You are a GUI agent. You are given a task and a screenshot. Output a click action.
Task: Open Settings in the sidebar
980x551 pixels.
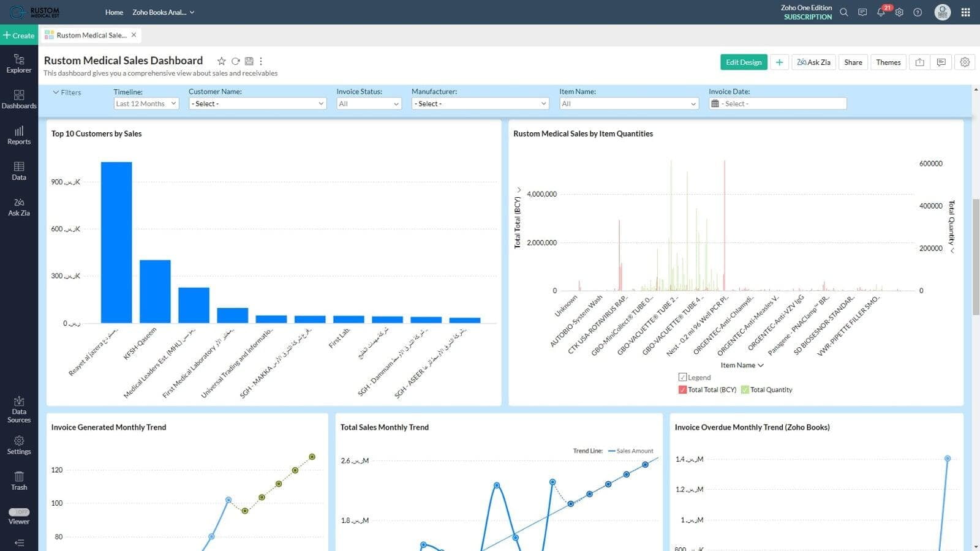pyautogui.click(x=19, y=445)
